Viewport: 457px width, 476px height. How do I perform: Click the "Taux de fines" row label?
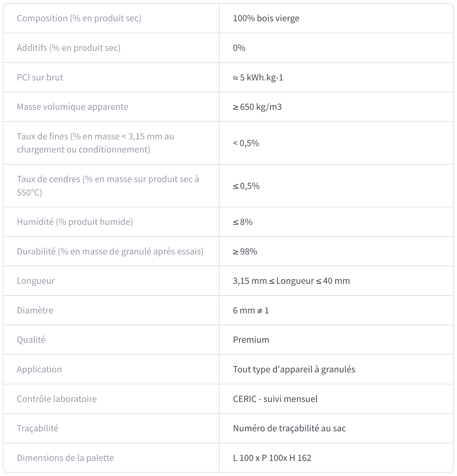click(95, 143)
